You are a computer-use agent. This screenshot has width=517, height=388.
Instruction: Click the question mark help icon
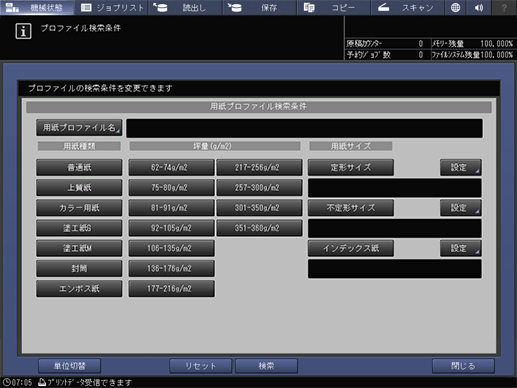[x=504, y=7]
